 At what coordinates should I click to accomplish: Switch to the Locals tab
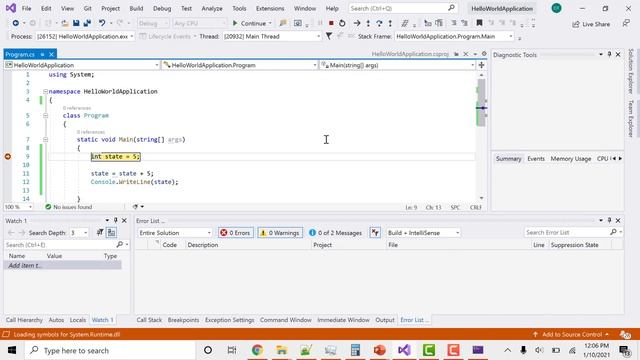pyautogui.click(x=78, y=320)
